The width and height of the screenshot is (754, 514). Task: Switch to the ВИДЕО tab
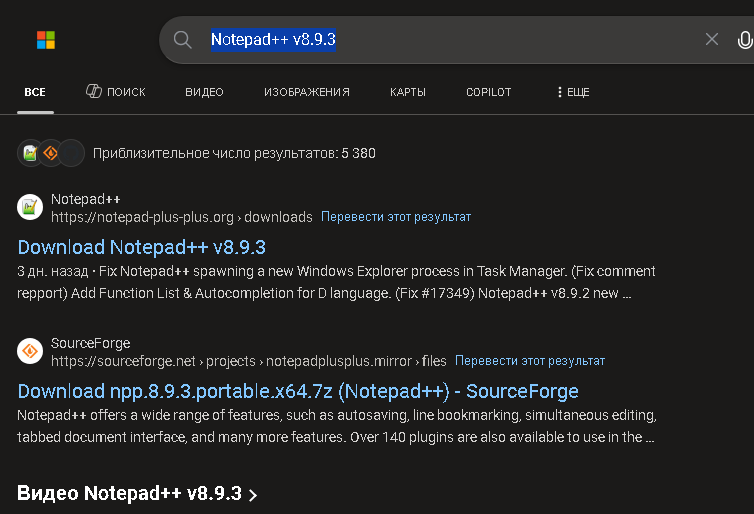pyautogui.click(x=204, y=92)
